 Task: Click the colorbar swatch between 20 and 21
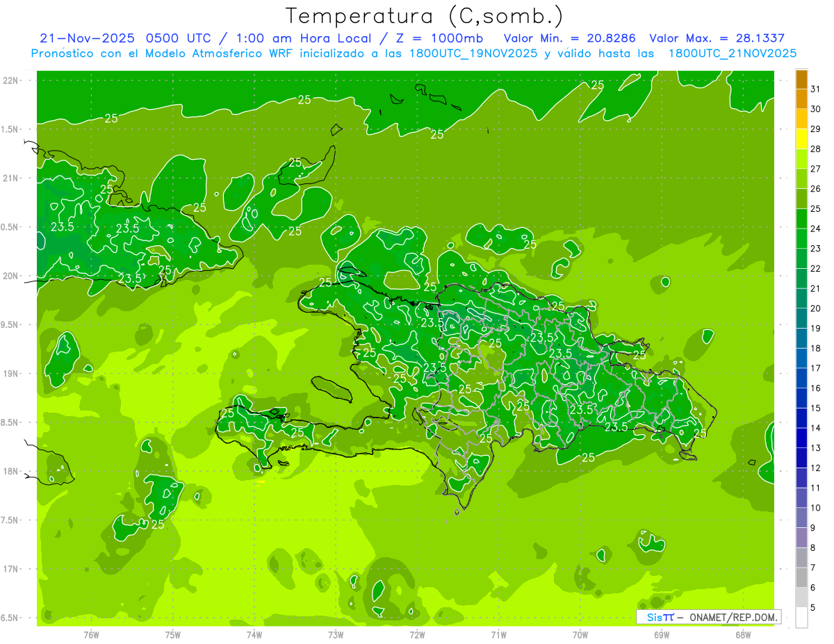click(x=801, y=299)
